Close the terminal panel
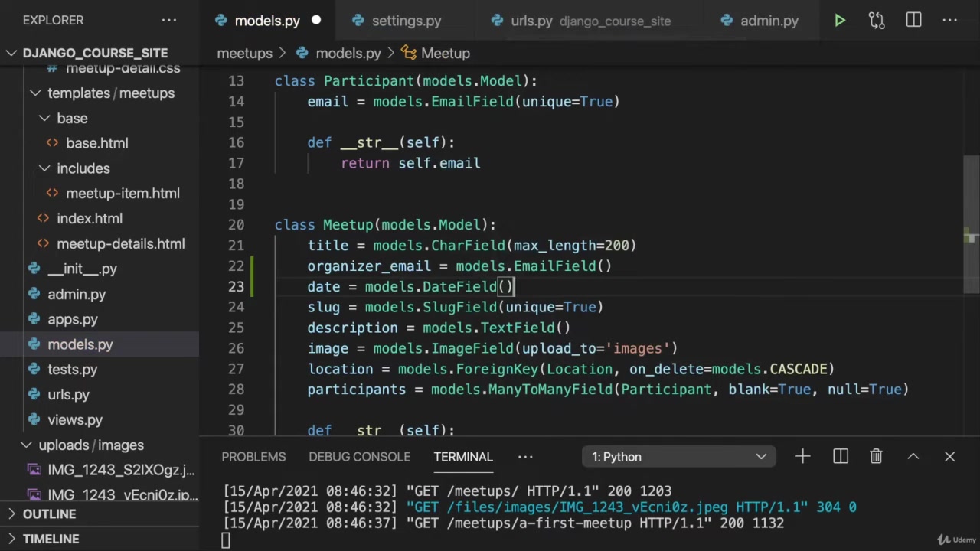The height and width of the screenshot is (551, 980). click(x=949, y=457)
